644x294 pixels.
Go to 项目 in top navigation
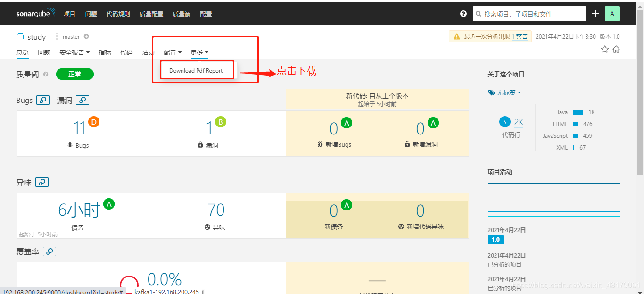[x=70, y=14]
